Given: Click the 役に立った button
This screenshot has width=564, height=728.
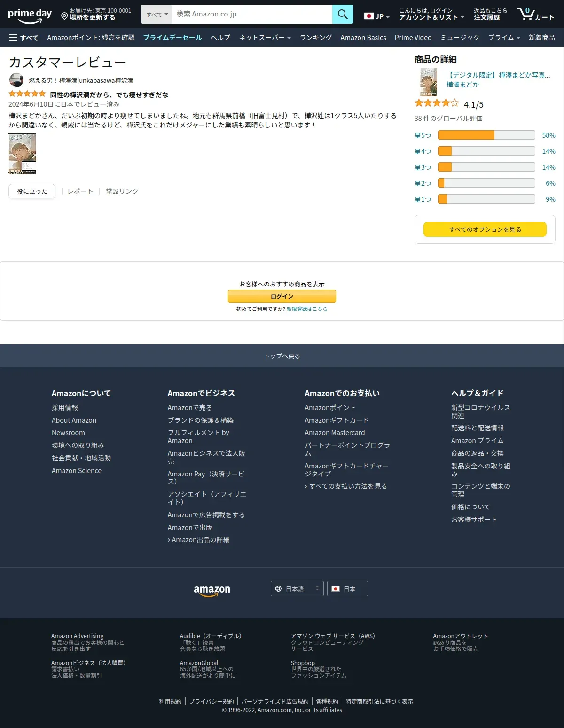Looking at the screenshot, I should click(32, 191).
